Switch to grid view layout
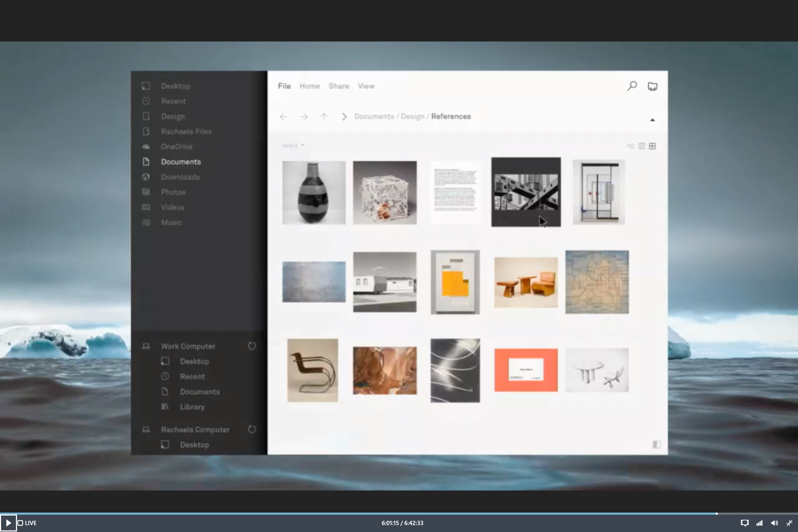This screenshot has width=798, height=532. pyautogui.click(x=652, y=146)
